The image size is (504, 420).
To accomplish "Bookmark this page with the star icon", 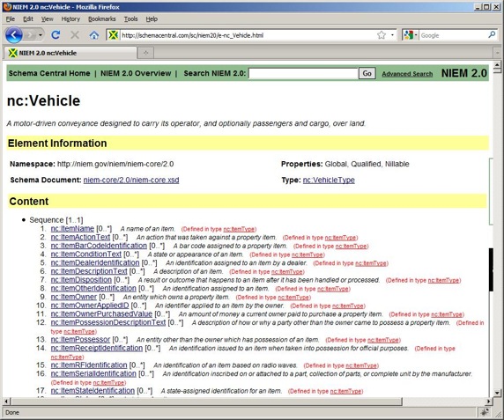I will [382, 35].
